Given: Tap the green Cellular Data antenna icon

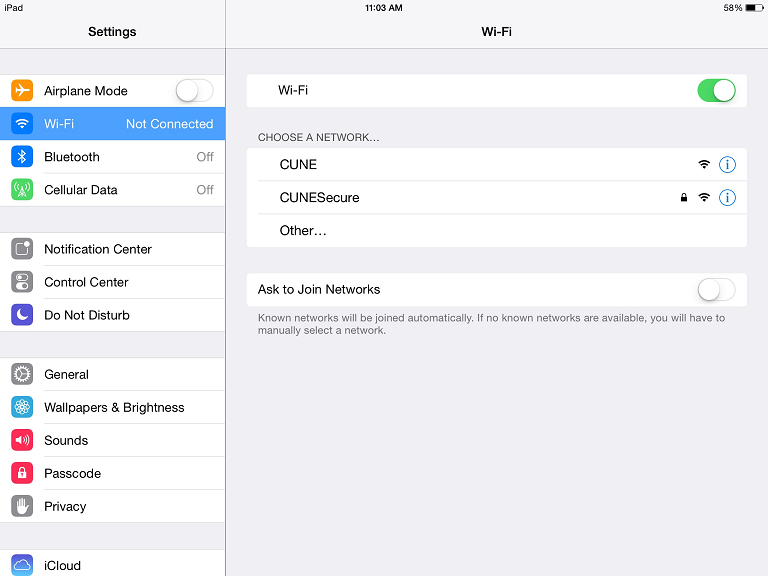Looking at the screenshot, I should coord(22,190).
